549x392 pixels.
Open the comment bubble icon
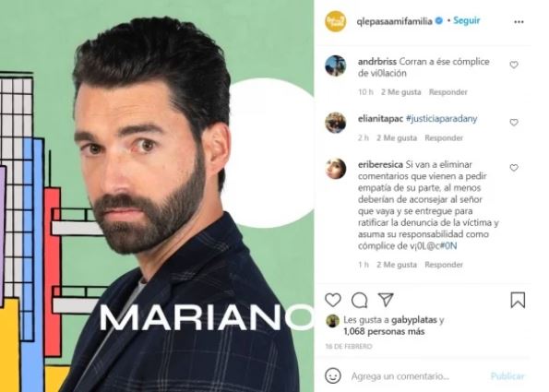click(359, 300)
